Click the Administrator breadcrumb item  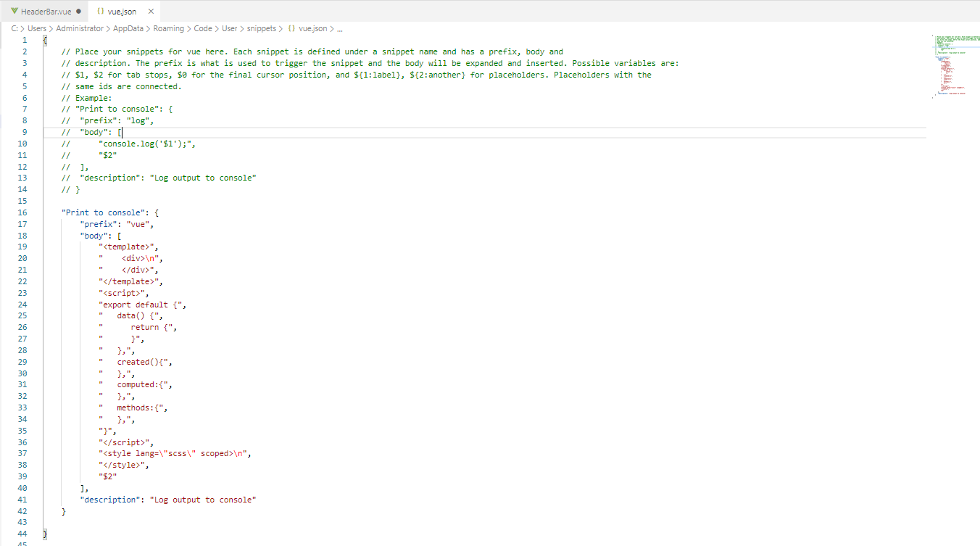click(80, 28)
